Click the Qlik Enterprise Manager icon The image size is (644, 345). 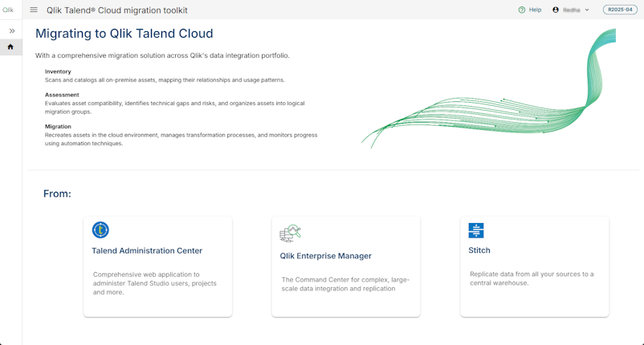[290, 233]
